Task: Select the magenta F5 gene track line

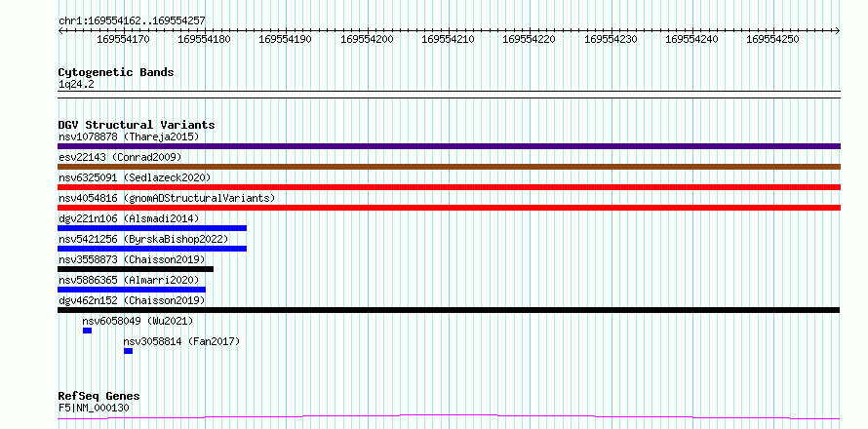Action: point(449,416)
